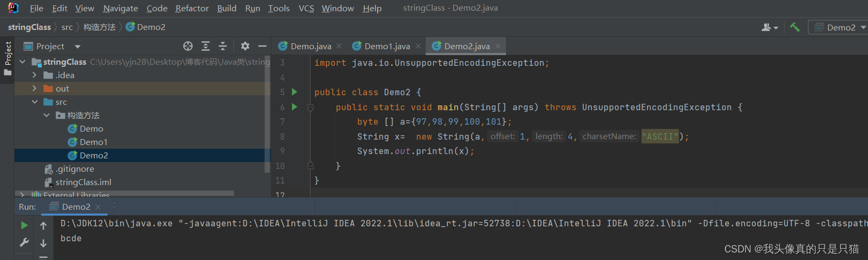Click stringClass breadcrumb in navigation bar
Image resolution: width=868 pixels, height=260 pixels.
click(29, 27)
